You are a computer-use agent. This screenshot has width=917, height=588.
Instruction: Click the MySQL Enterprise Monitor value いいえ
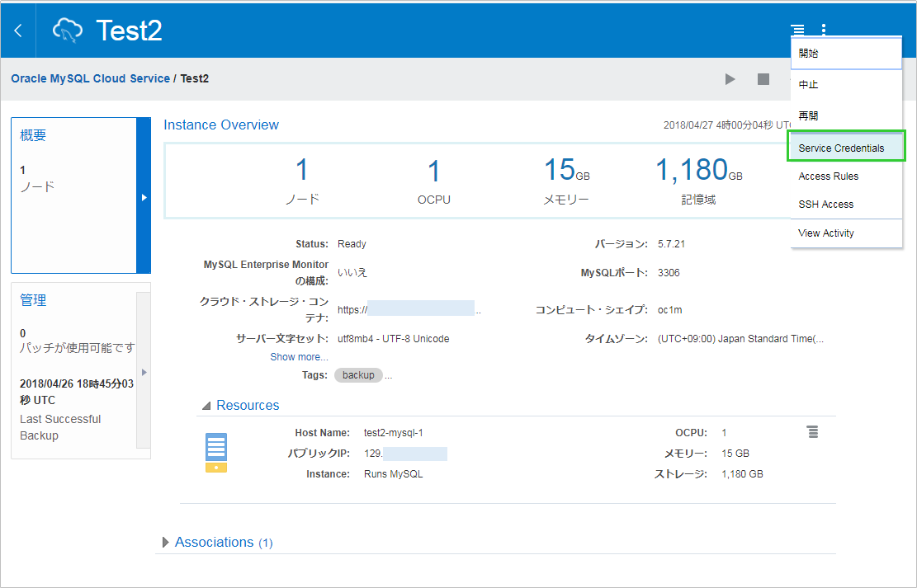(352, 272)
